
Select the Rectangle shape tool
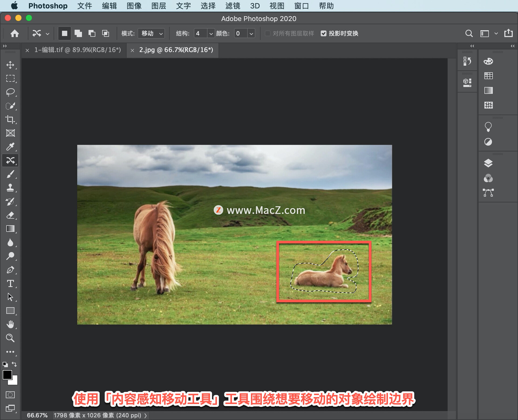point(11,311)
